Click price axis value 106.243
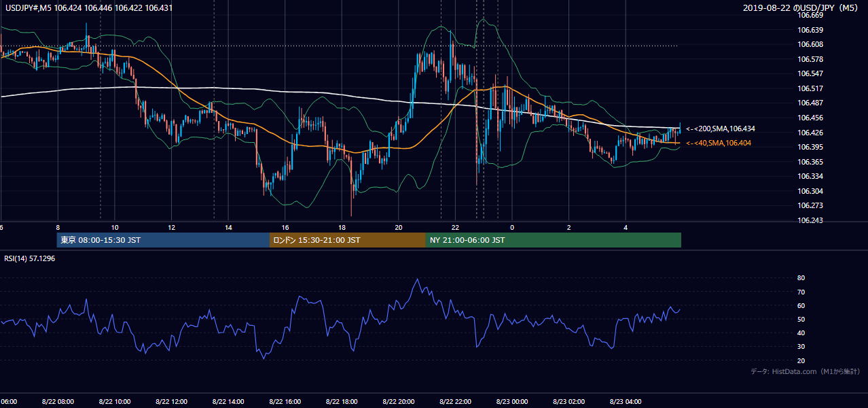The image size is (868, 408). [810, 220]
